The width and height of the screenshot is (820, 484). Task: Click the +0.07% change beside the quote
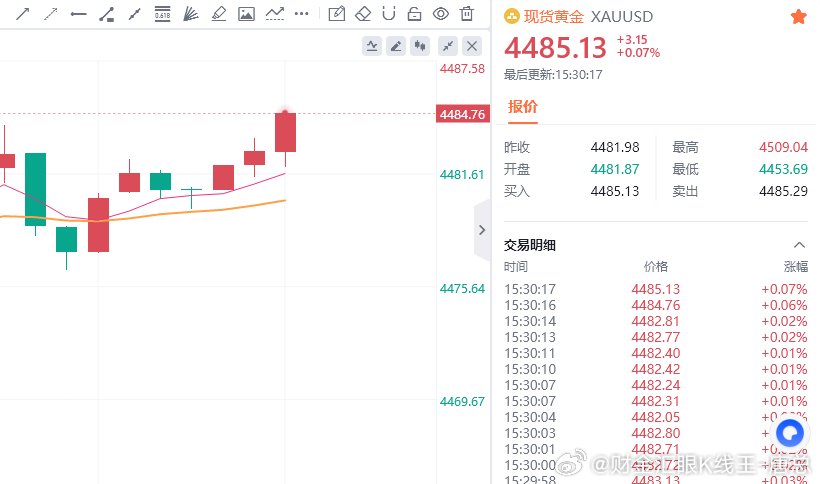pos(639,53)
